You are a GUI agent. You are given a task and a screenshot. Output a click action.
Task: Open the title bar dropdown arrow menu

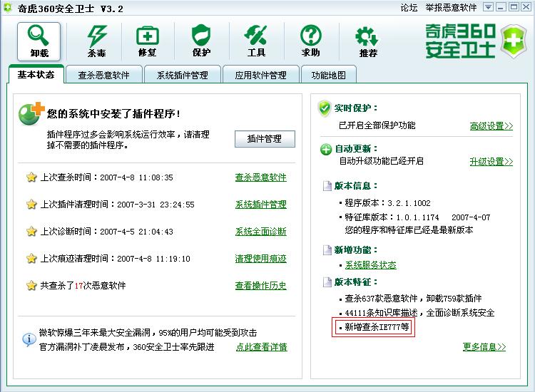coord(489,7)
